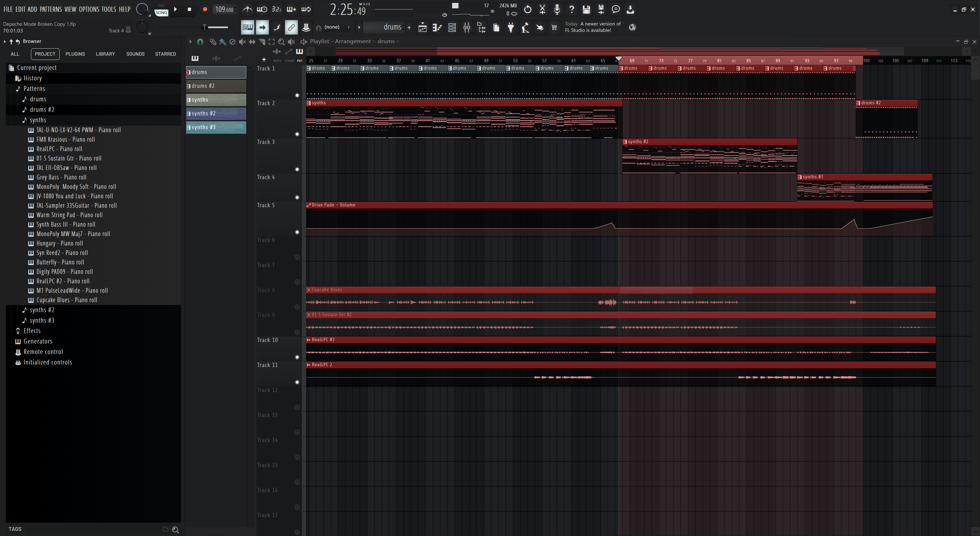The image size is (980, 536).
Task: Toggle the playlist magnet snap icon
Action: point(200,41)
